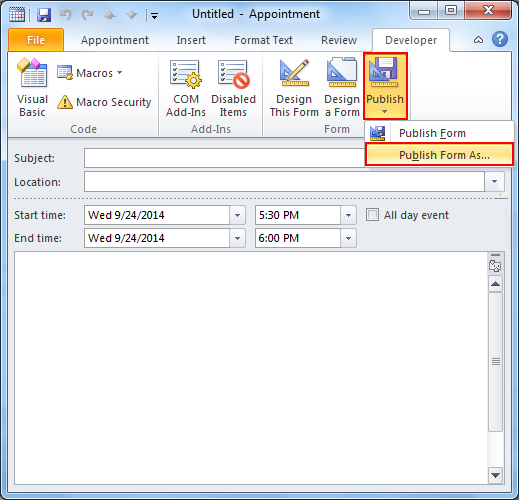Click the Previous Item up arrow
519x500 pixels.
(x=110, y=15)
